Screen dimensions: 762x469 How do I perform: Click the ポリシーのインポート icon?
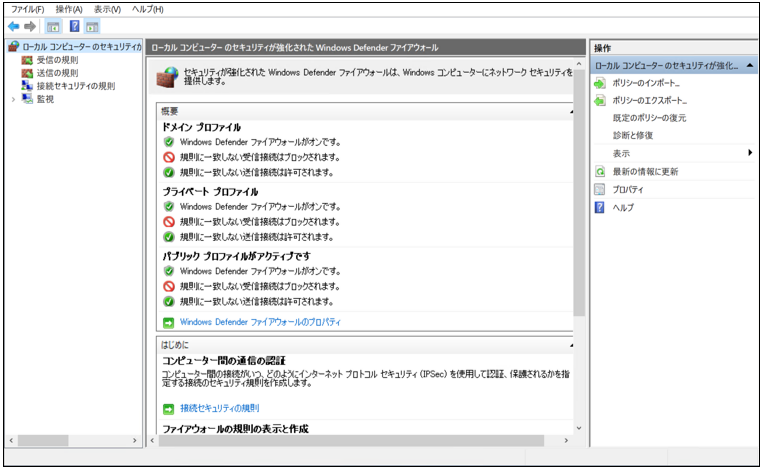[600, 84]
